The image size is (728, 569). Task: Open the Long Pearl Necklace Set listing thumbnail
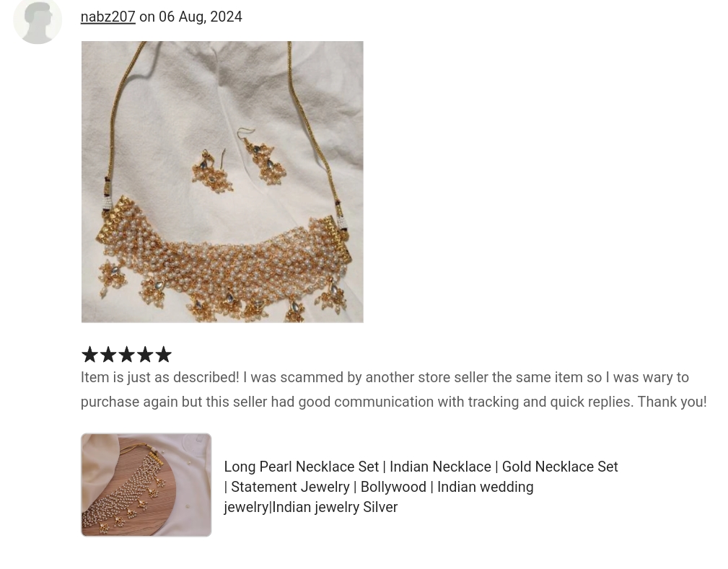146,485
